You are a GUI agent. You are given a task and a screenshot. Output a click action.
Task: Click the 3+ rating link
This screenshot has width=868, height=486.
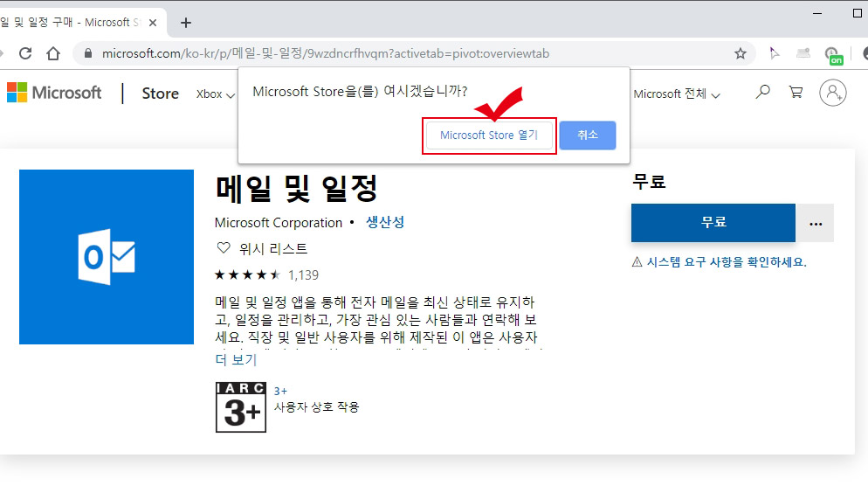[280, 392]
